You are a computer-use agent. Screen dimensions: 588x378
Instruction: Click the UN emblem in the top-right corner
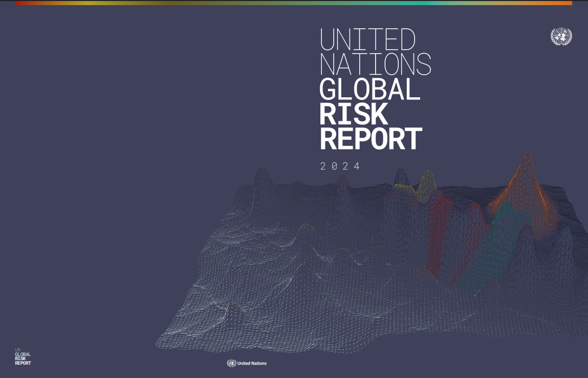[561, 36]
